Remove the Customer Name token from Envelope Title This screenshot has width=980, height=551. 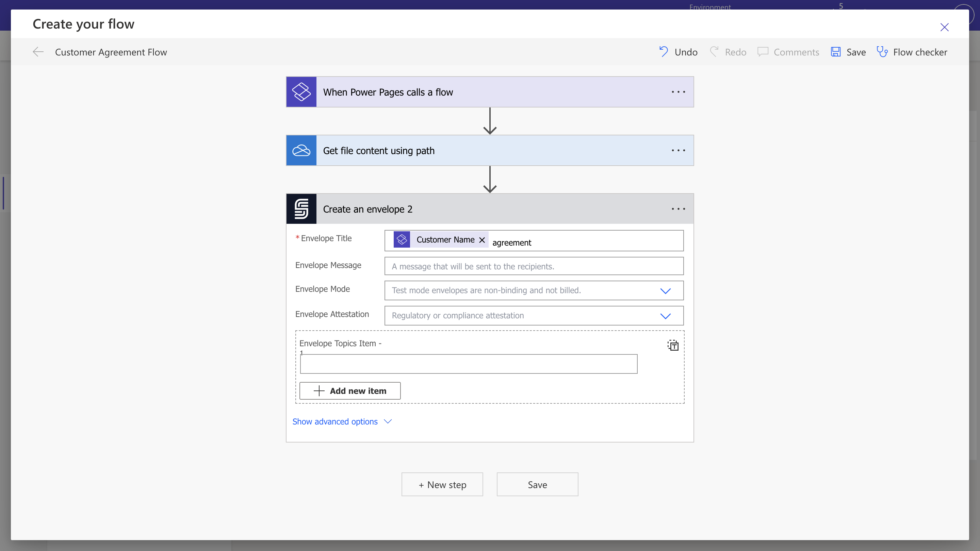481,239
